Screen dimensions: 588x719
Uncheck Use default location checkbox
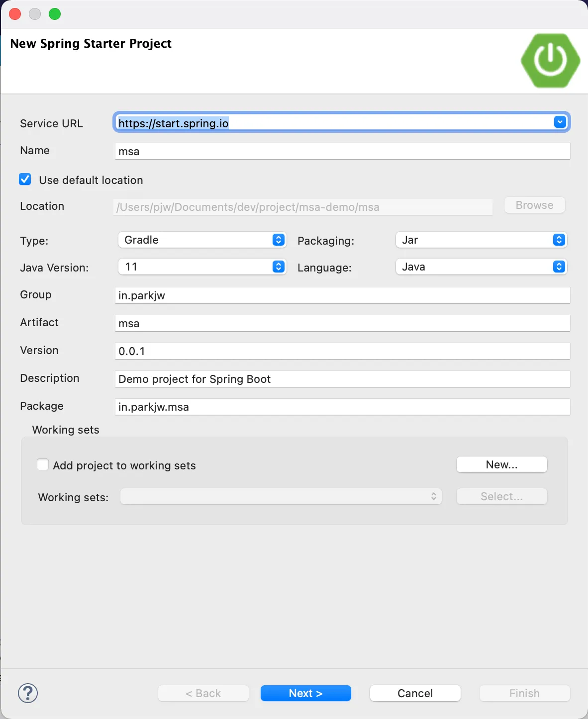coord(25,180)
